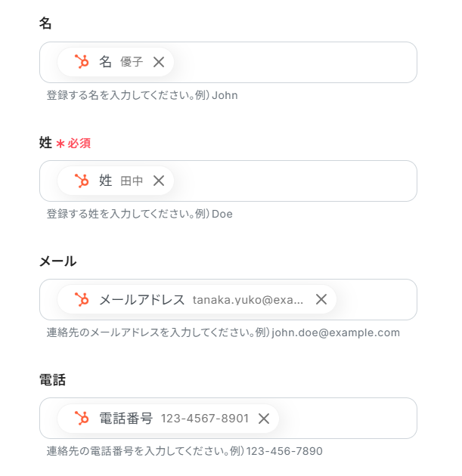Select the 123-4567-8901 phone chip text
The image size is (462, 476).
click(204, 419)
